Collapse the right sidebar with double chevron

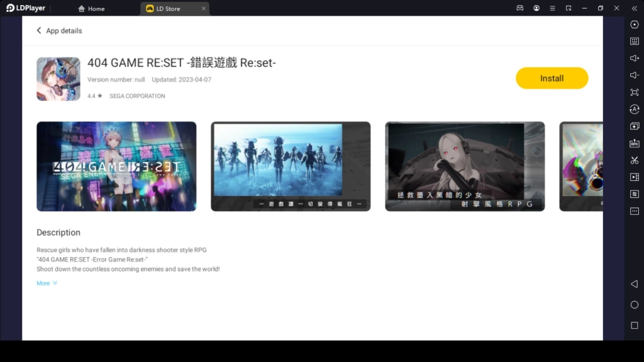coord(634,8)
